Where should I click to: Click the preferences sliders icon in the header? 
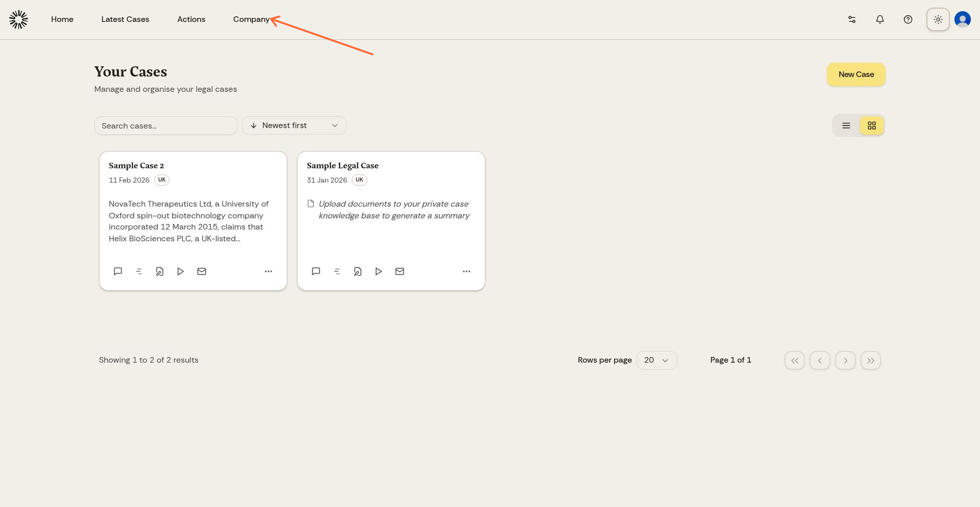tap(851, 19)
